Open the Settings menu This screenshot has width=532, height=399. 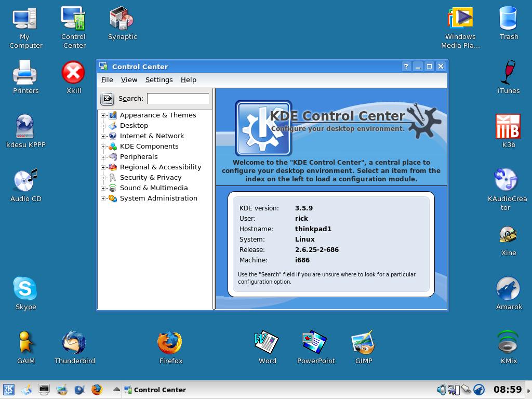point(159,79)
